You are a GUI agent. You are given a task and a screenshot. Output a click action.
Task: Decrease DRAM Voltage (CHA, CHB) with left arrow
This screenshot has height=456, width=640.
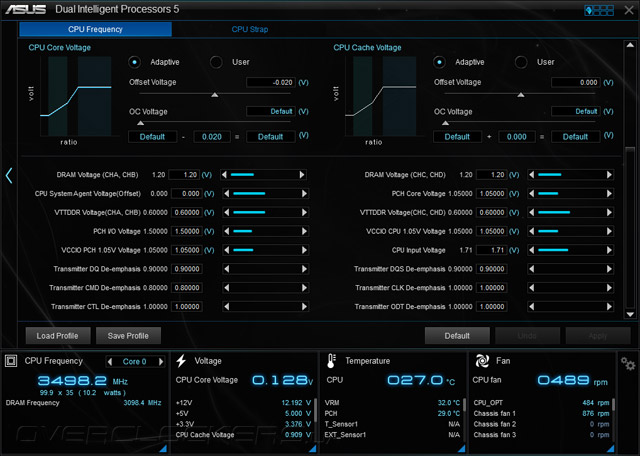(x=224, y=175)
